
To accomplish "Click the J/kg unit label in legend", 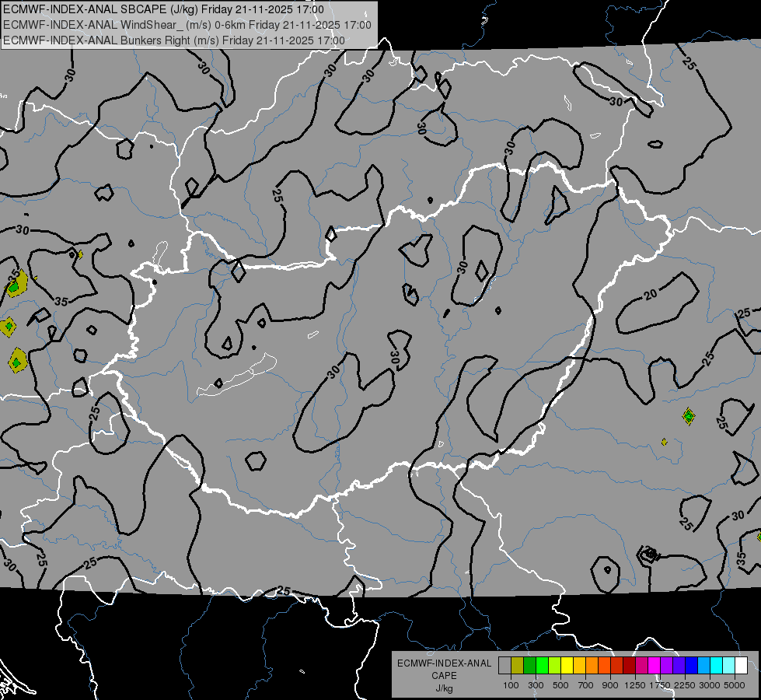I will [x=444, y=689].
